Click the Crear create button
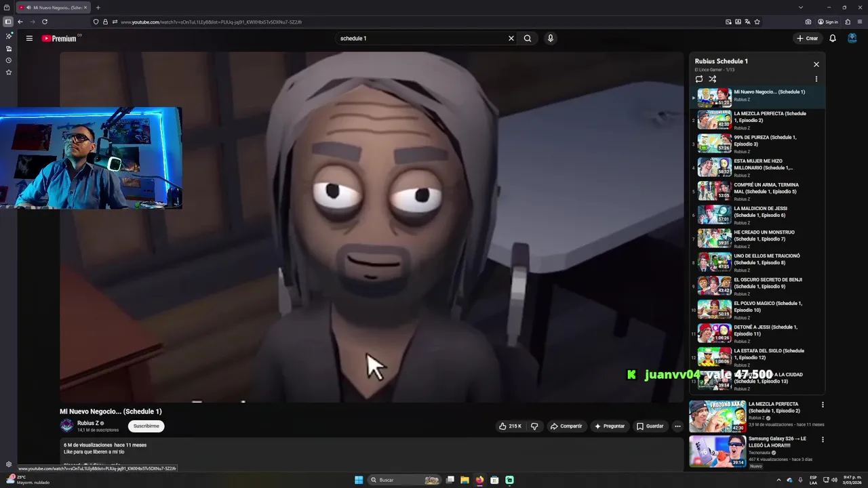The height and width of the screenshot is (488, 868). (808, 39)
